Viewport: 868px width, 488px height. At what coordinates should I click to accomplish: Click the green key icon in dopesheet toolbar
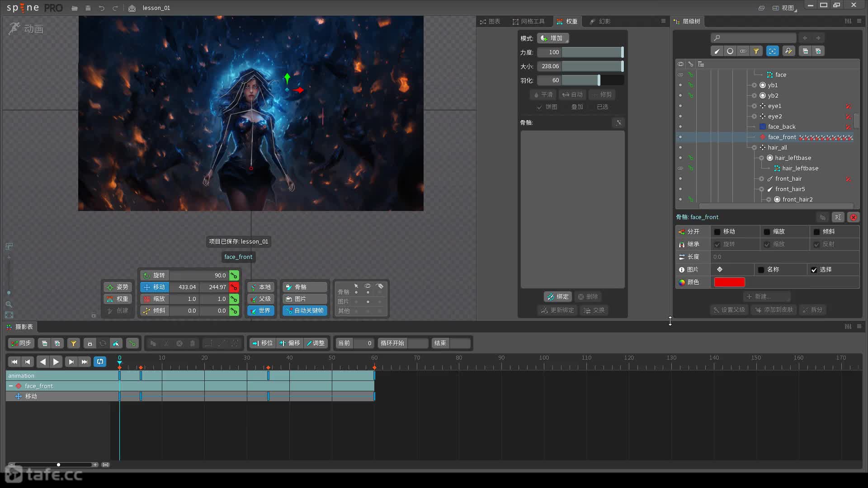tap(132, 343)
